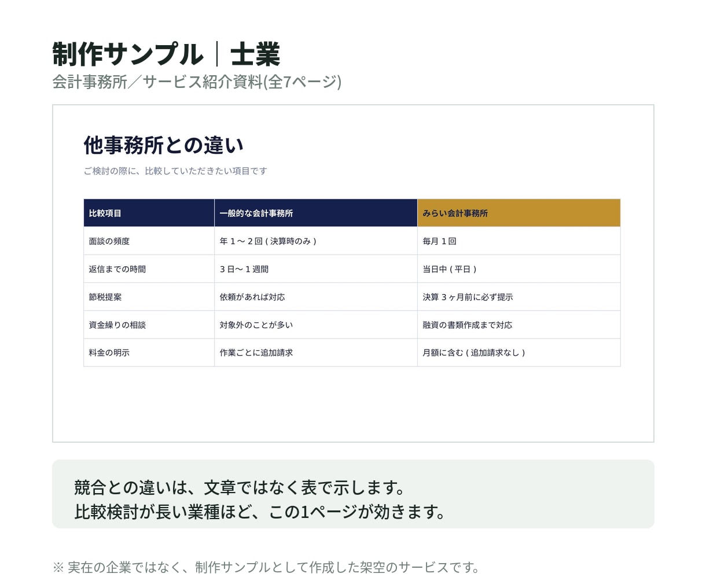The height and width of the screenshot is (588, 706).
Task: Click the cell 当日中(平日)
Action: (x=519, y=269)
